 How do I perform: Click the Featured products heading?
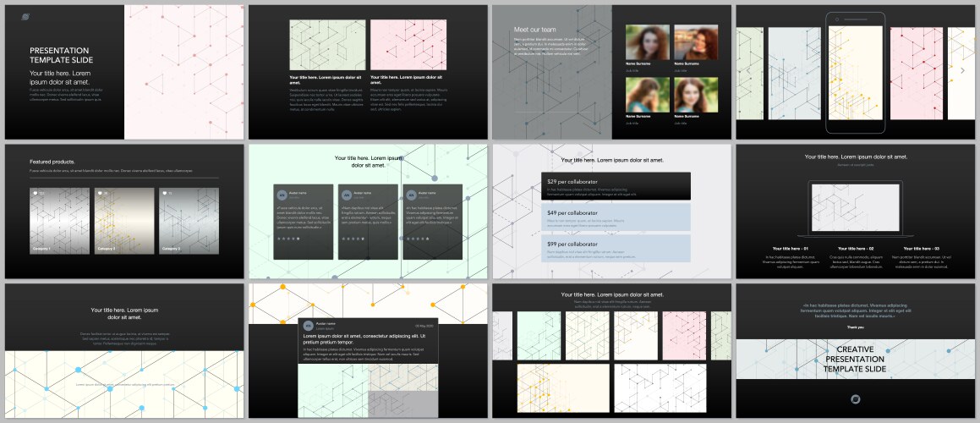52,162
